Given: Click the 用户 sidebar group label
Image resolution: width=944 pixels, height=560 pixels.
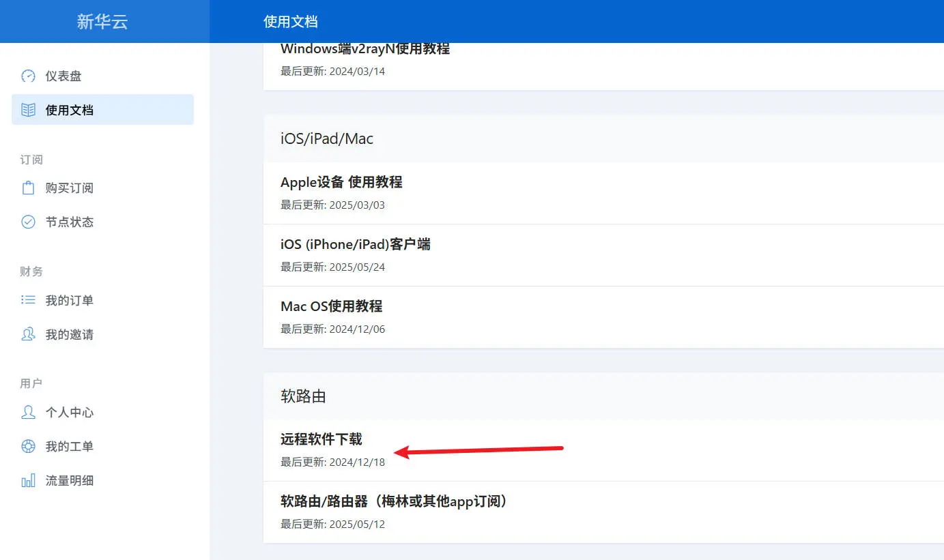Looking at the screenshot, I should [x=31, y=383].
